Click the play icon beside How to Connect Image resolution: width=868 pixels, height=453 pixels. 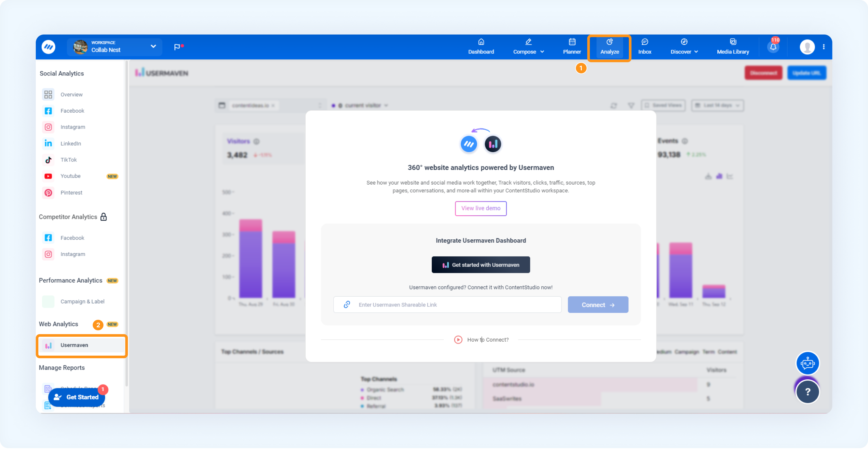458,340
